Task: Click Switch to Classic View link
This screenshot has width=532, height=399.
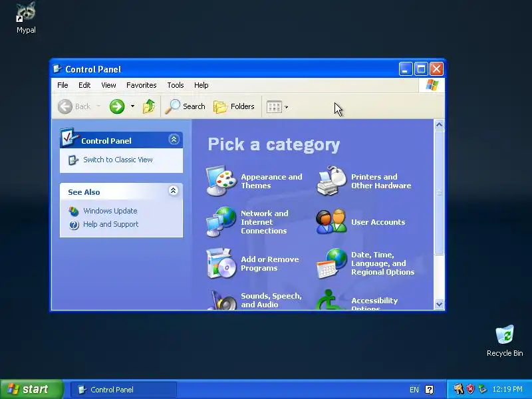Action: (118, 160)
